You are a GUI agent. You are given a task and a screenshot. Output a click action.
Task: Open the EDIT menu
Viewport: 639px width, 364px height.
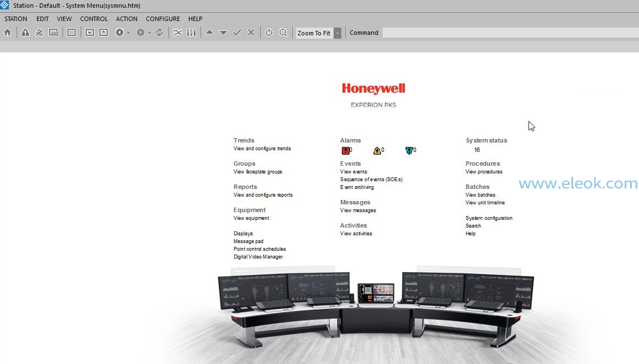(43, 19)
